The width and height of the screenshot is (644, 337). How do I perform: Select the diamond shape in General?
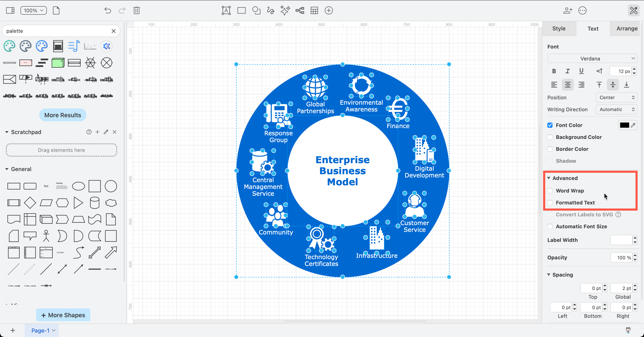[x=30, y=203]
